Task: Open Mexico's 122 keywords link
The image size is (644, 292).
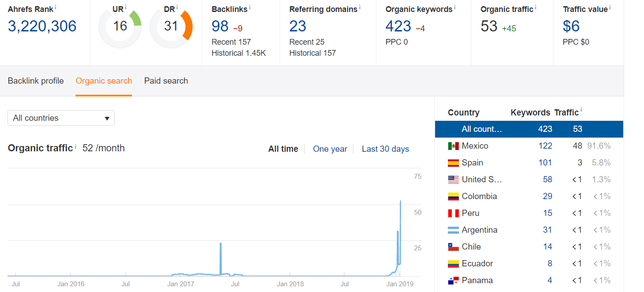Action: (546, 146)
